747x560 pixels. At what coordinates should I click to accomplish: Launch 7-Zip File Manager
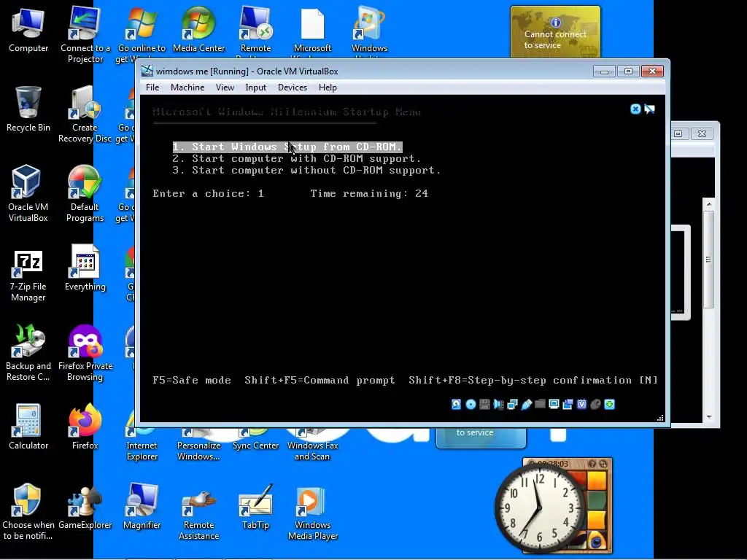28,276
